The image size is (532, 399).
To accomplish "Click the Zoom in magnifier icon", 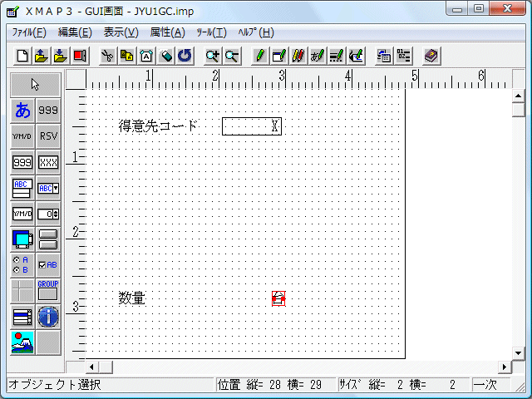I will click(x=213, y=56).
